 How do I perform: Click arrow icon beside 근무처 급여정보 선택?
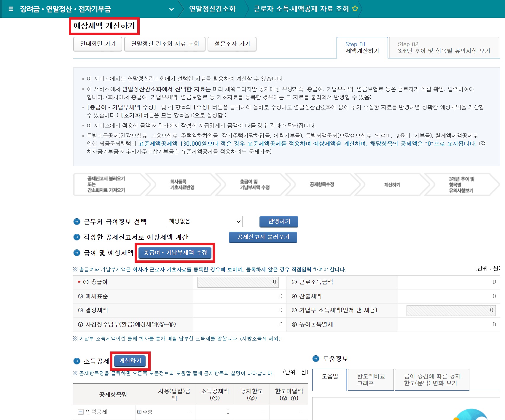[77, 222]
